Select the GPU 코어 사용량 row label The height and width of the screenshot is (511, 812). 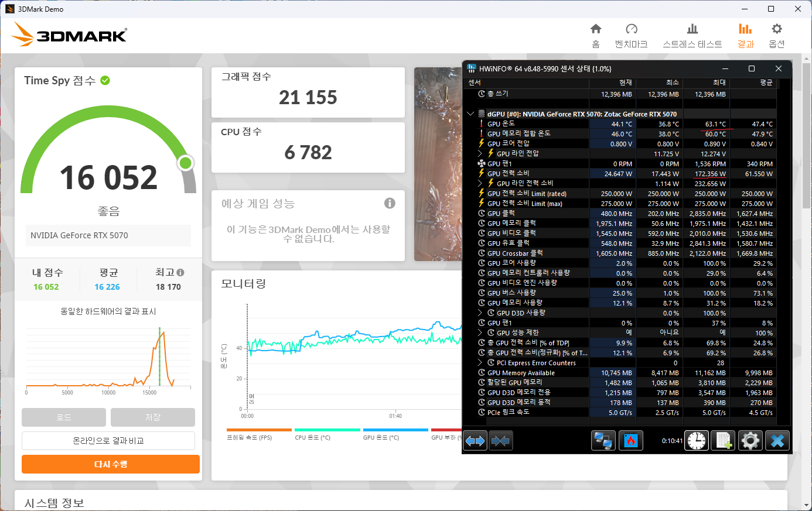tap(511, 263)
